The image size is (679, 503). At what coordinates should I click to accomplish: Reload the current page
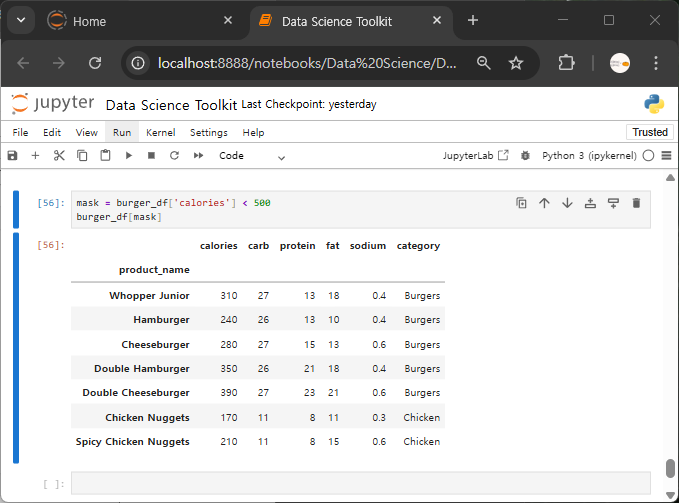[95, 63]
